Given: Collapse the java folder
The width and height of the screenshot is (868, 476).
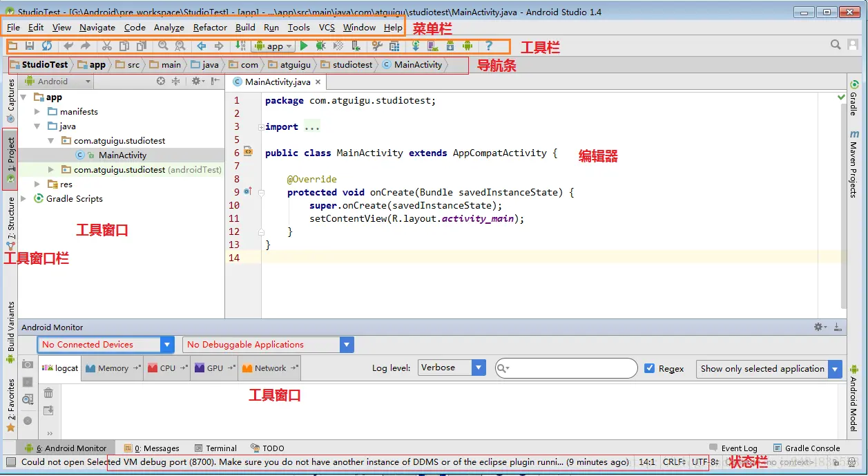Looking at the screenshot, I should click(x=37, y=126).
